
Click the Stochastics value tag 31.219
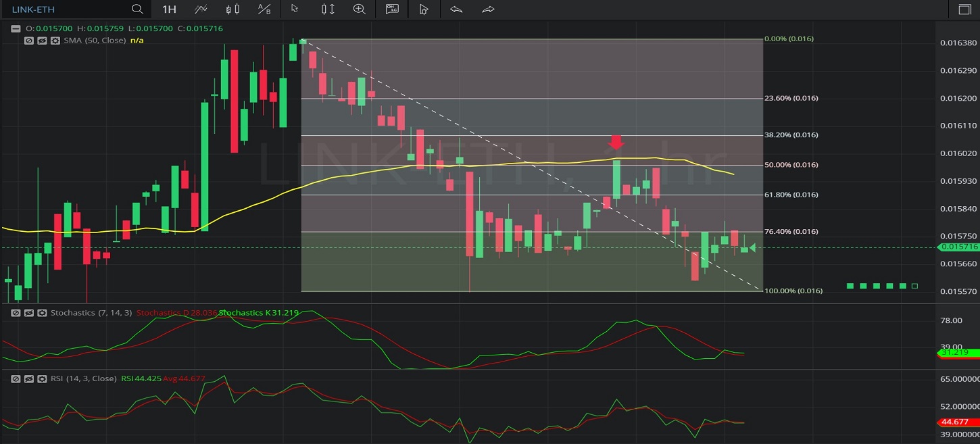pyautogui.click(x=958, y=353)
